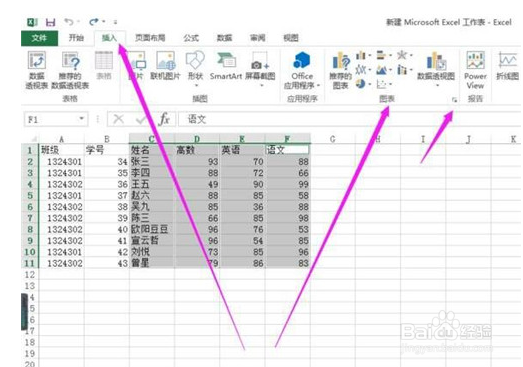Switch to the Home (开始) tab

(76, 38)
